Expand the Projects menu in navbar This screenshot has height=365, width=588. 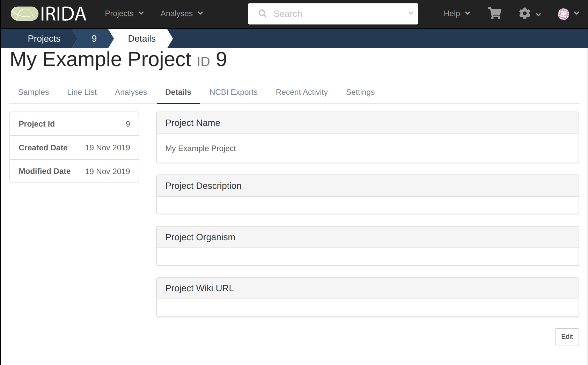pyautogui.click(x=124, y=13)
